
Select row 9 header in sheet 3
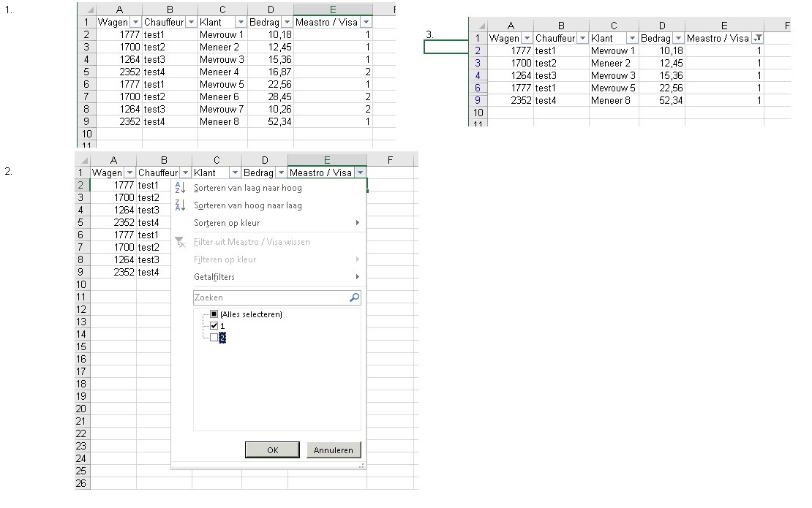coord(478,100)
